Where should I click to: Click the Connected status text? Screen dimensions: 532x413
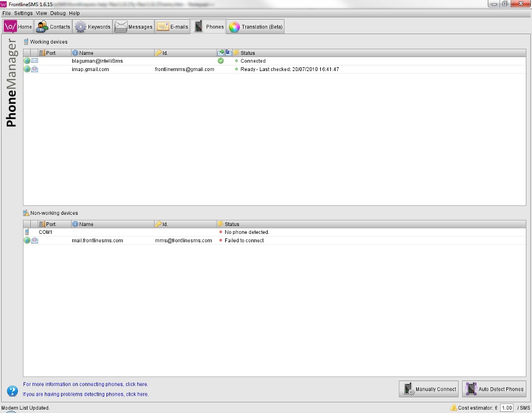point(253,61)
